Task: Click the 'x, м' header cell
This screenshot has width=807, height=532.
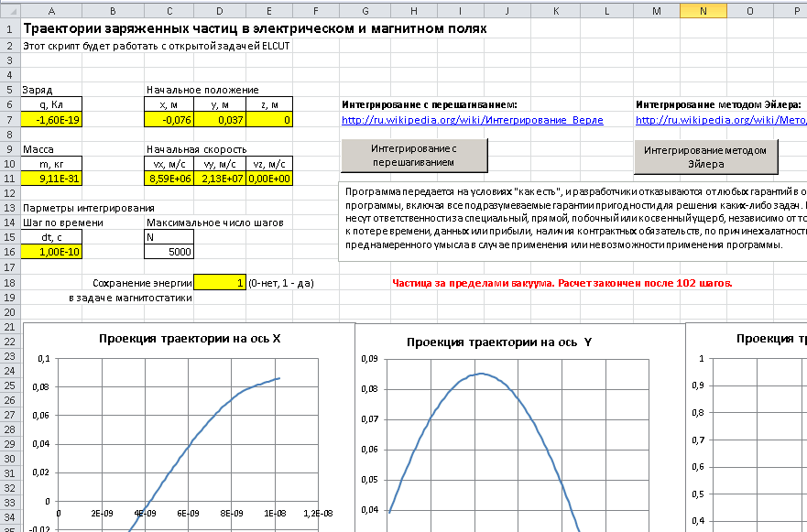Action: [x=169, y=104]
